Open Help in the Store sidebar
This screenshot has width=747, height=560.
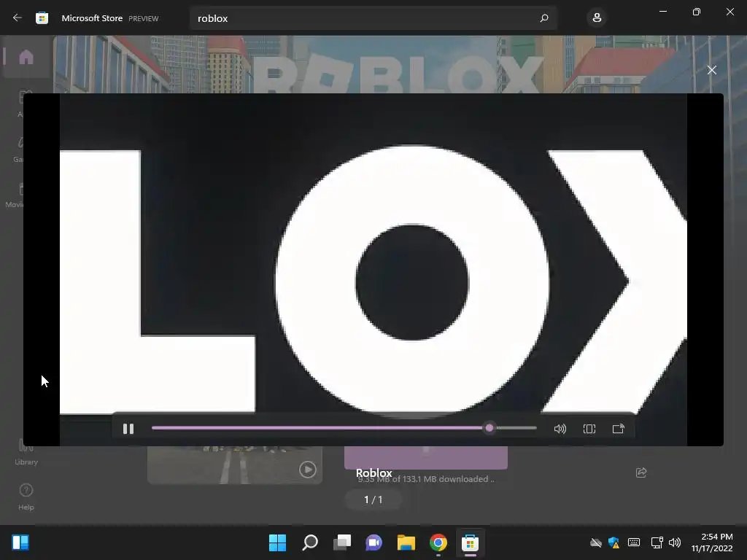(x=26, y=497)
